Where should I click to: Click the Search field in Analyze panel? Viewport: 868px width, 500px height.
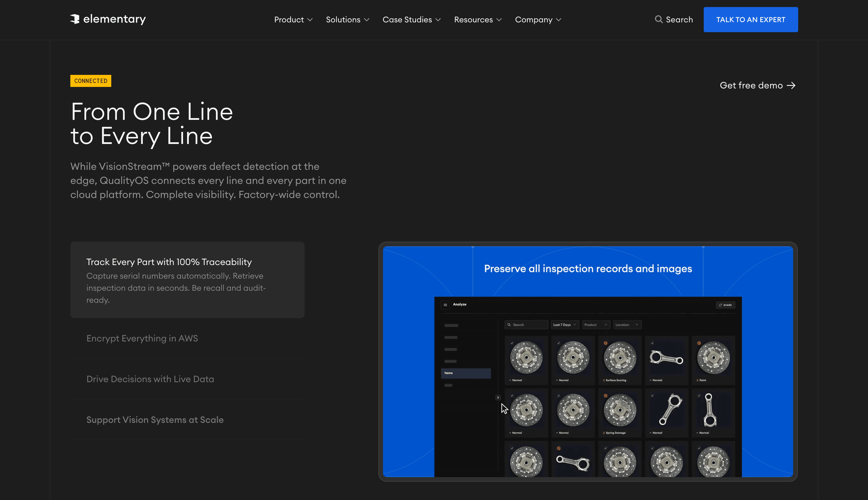pos(526,325)
